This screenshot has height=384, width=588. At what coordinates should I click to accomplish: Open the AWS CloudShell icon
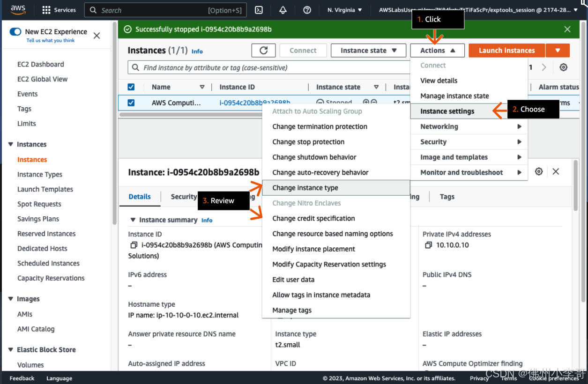pyautogui.click(x=259, y=10)
